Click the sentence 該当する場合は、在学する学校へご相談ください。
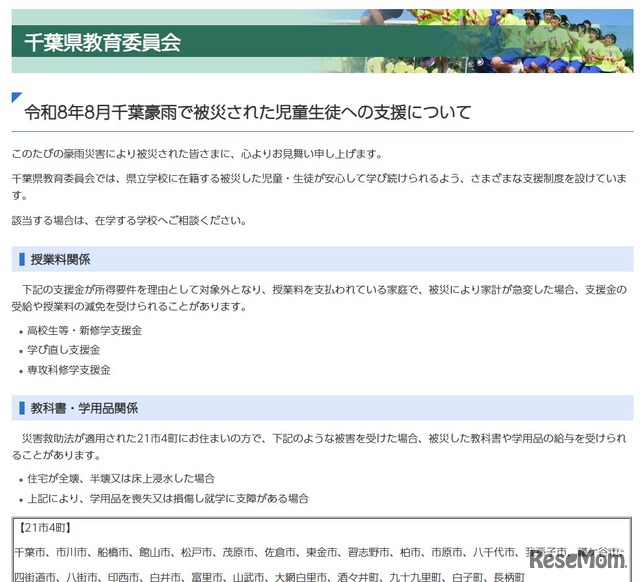 pos(129,220)
